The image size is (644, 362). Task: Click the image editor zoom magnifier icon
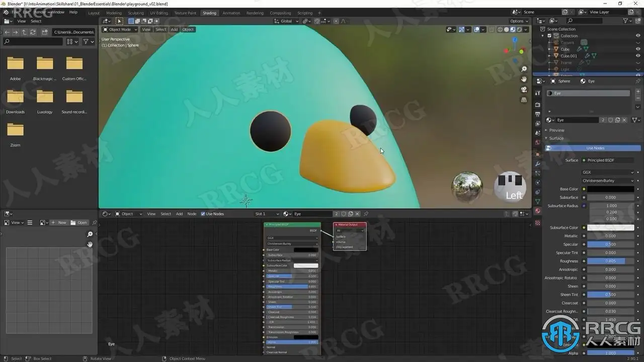pos(90,234)
